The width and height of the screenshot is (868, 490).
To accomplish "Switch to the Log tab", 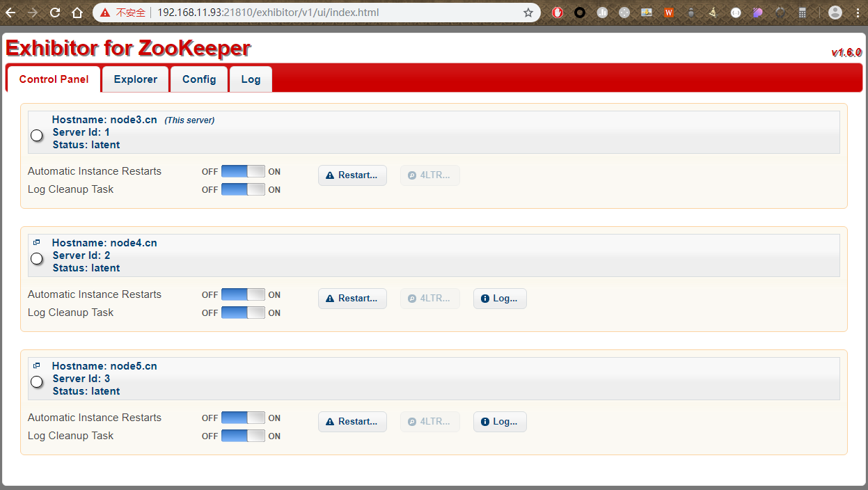I will click(251, 79).
